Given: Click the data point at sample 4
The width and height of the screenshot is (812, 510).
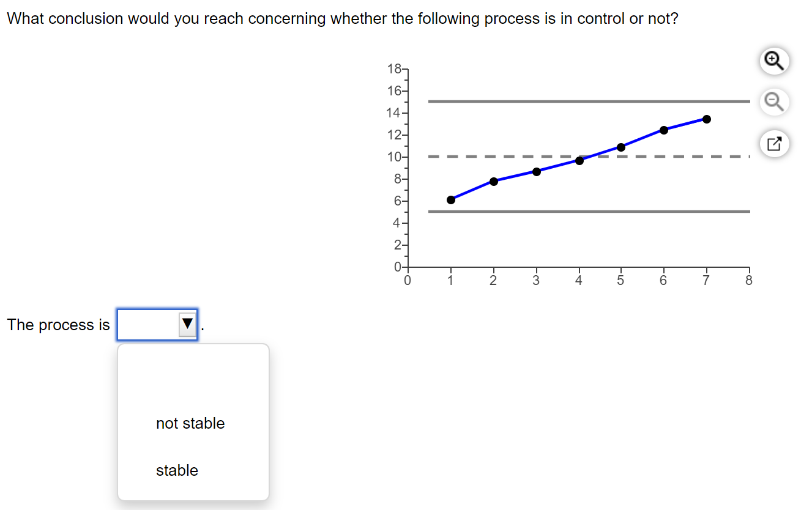Looking at the screenshot, I should [x=578, y=160].
